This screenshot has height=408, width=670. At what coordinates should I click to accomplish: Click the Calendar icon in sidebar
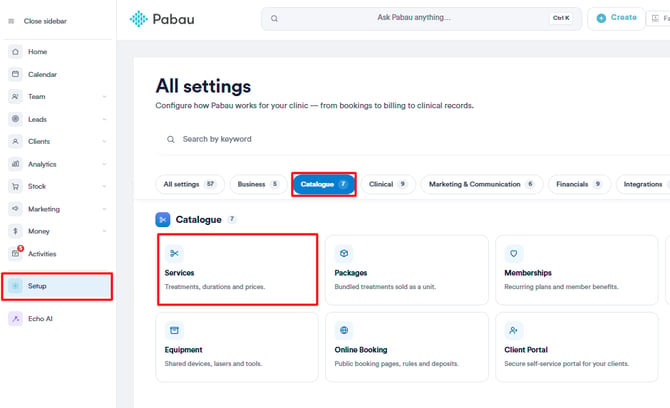tap(15, 74)
